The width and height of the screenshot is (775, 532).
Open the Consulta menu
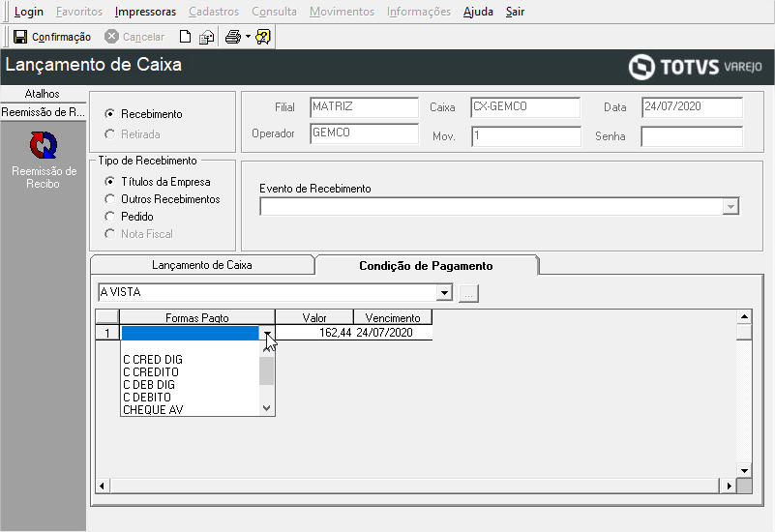click(x=275, y=12)
